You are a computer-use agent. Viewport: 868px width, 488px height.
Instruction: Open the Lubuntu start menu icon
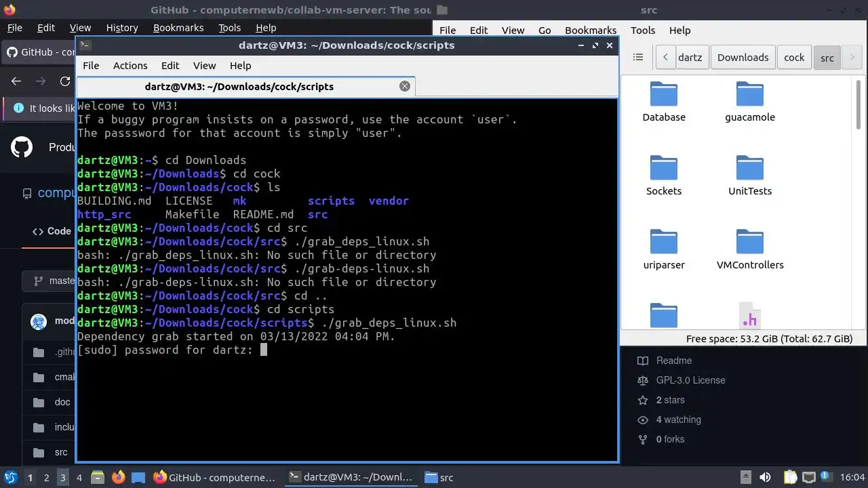[11, 477]
